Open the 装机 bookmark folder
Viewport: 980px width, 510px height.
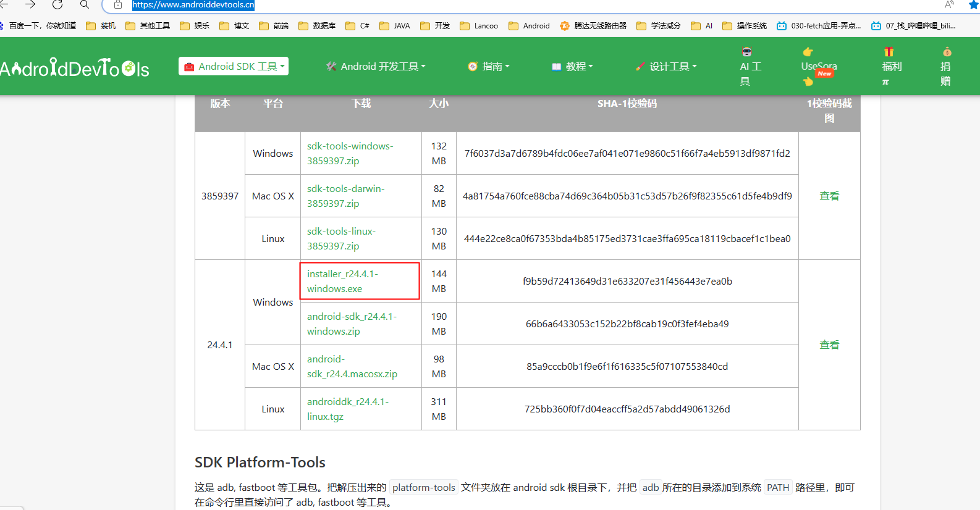pyautogui.click(x=101, y=26)
